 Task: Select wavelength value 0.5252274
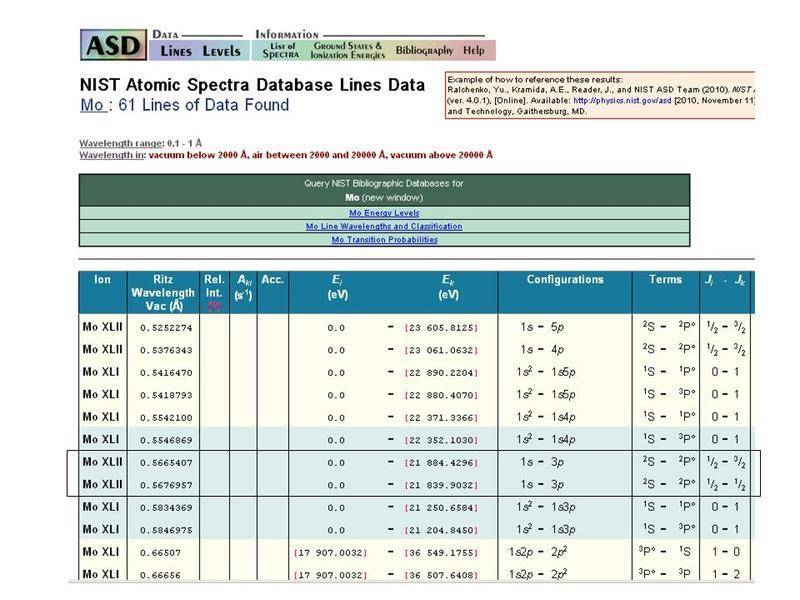pos(166,328)
